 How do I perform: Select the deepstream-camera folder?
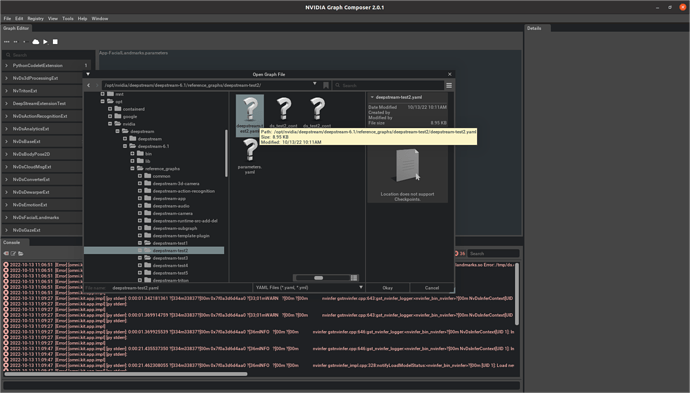(x=172, y=213)
